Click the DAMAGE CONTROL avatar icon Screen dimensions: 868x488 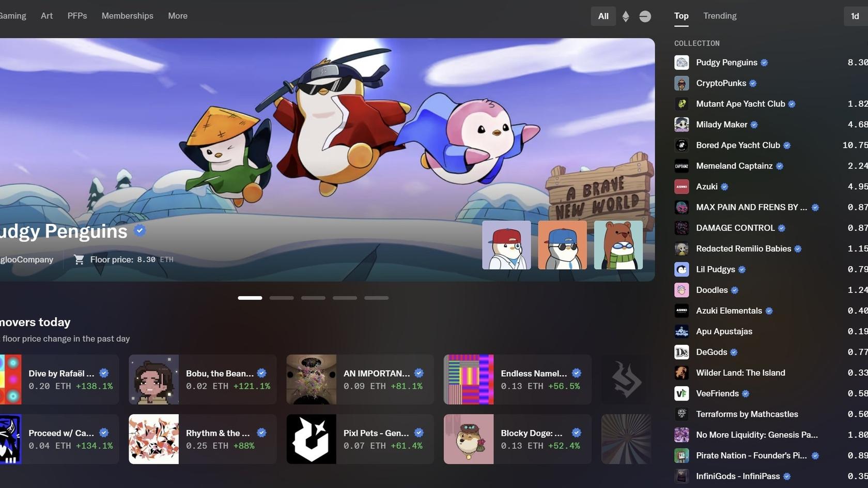point(681,228)
